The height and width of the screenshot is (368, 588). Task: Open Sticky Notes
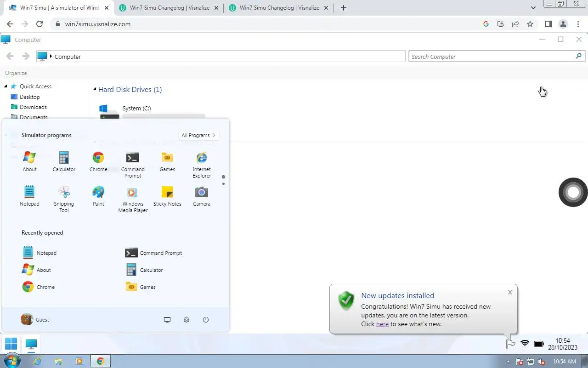point(167,196)
